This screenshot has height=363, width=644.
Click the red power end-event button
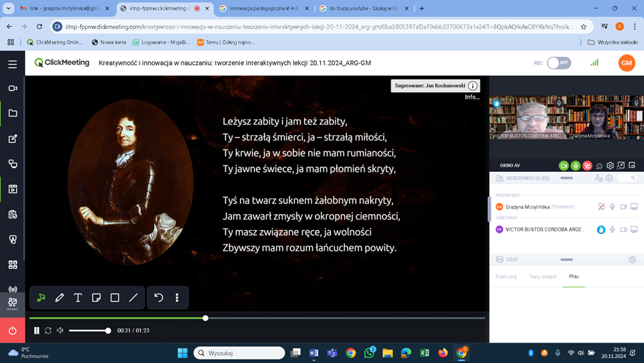pos(12,330)
